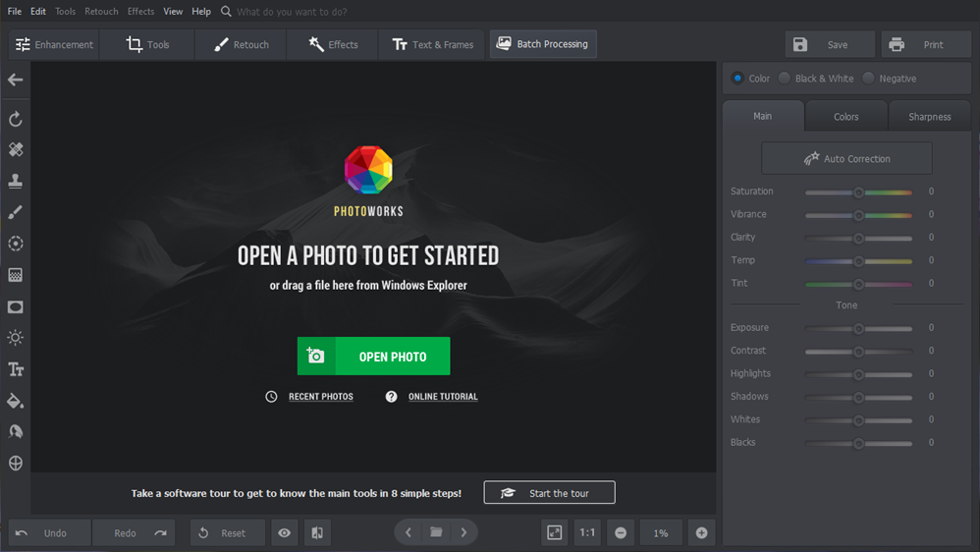Select the radial filter tool icon
980x552 pixels.
click(16, 244)
